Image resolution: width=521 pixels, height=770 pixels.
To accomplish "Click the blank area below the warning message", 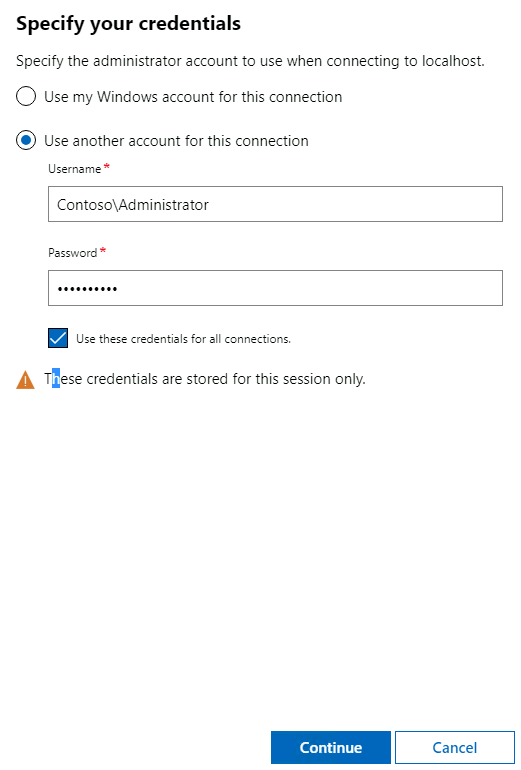I will (x=260, y=555).
